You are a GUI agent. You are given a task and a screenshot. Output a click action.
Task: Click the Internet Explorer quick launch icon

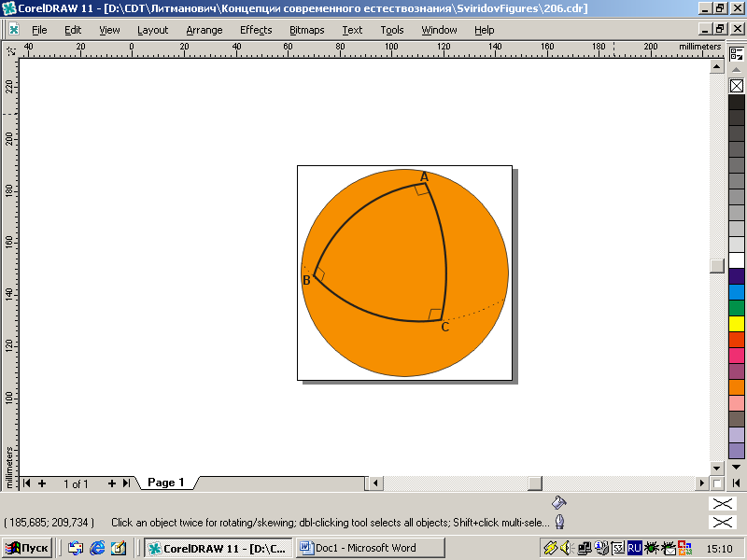pos(97,548)
